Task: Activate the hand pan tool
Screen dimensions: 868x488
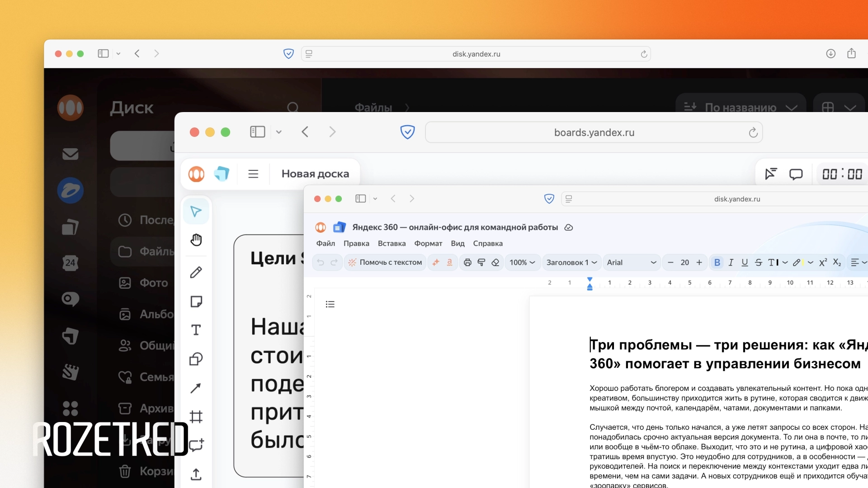Action: [196, 239]
